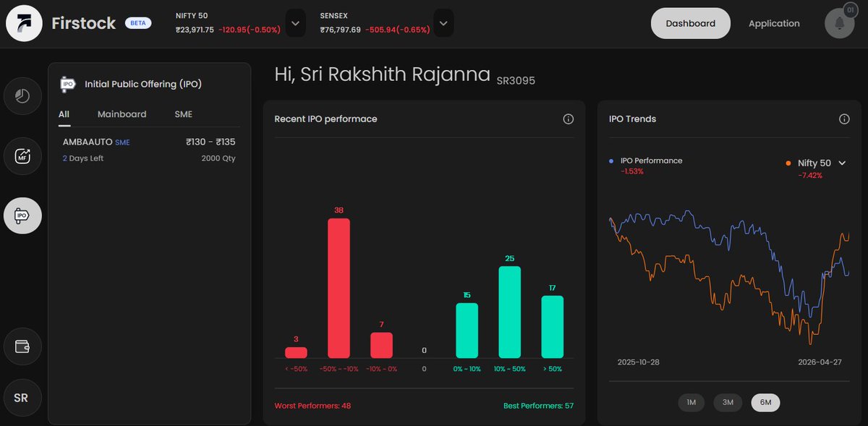The width and height of the screenshot is (868, 426).
Task: Click the SENSEX change -505.94(-0.65%)
Action: (397, 30)
